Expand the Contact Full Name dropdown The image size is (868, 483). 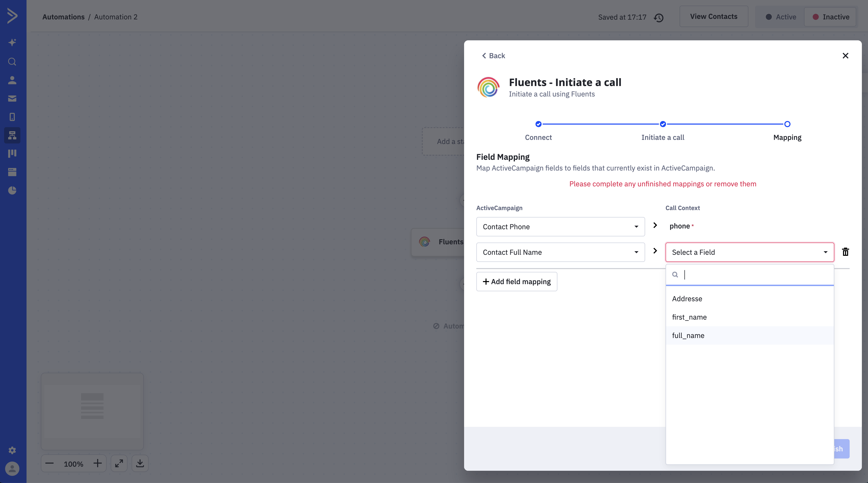[560, 252]
